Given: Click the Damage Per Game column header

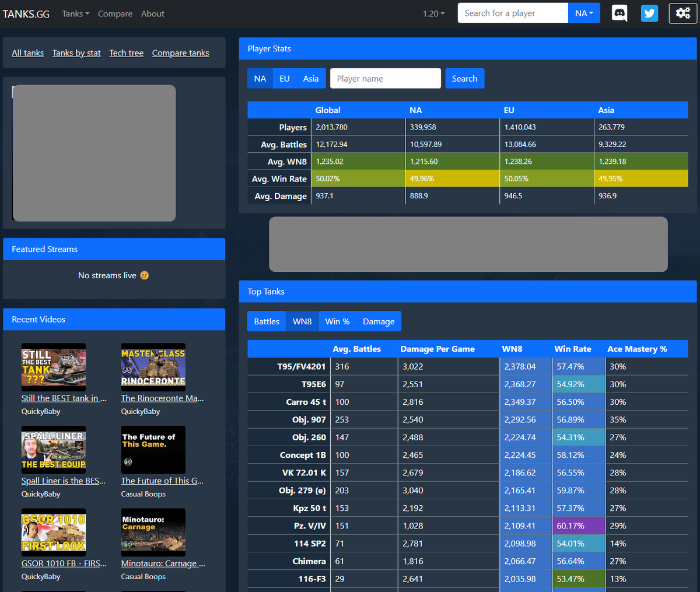Looking at the screenshot, I should tap(437, 349).
